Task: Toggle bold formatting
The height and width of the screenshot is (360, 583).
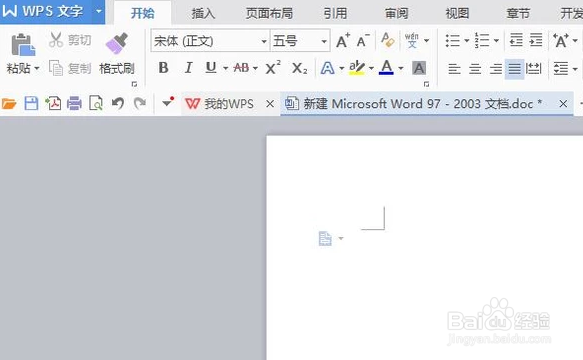Action: click(x=163, y=68)
